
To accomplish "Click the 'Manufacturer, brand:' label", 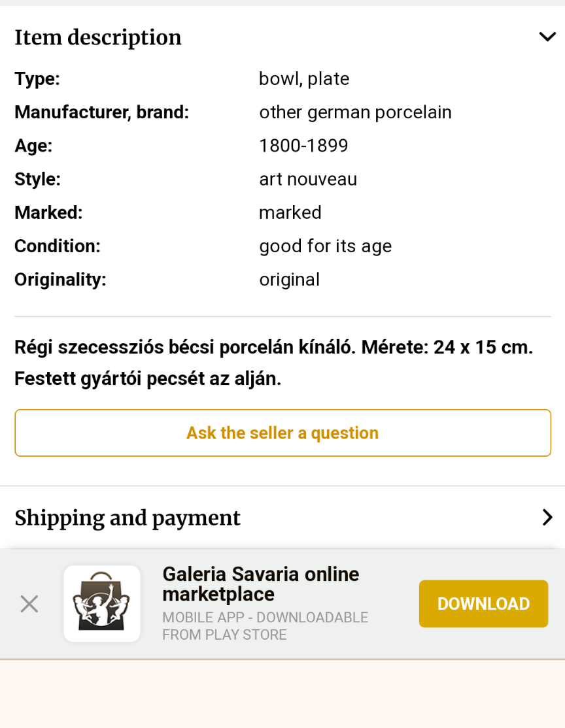I will pyautogui.click(x=101, y=112).
